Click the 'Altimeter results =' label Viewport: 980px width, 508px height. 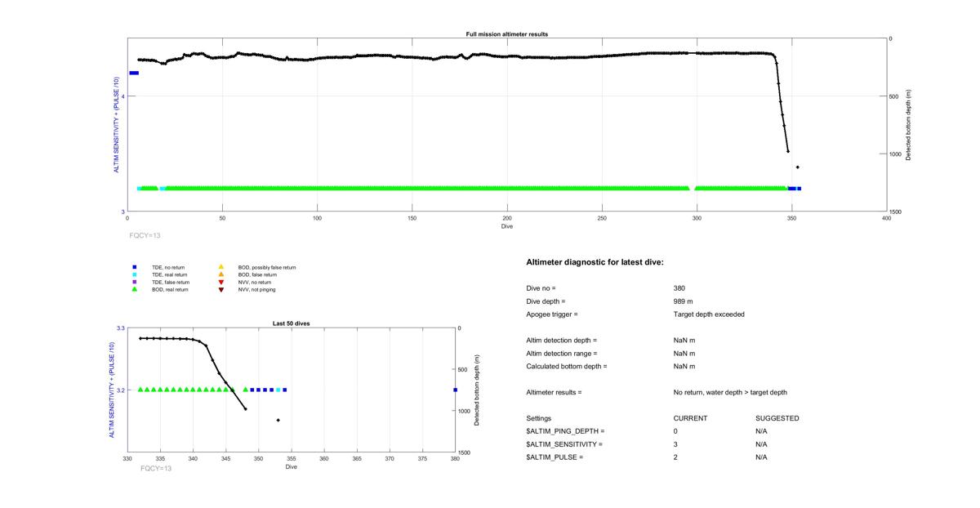[x=555, y=392]
